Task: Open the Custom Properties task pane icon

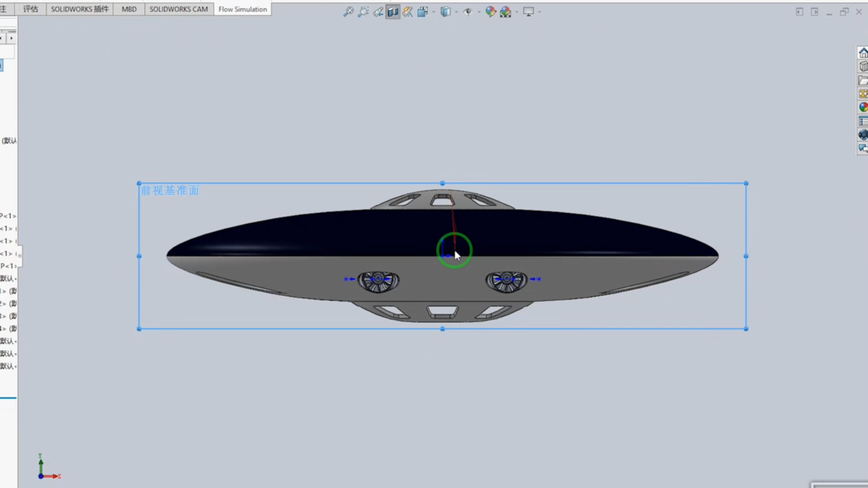Action: [863, 121]
